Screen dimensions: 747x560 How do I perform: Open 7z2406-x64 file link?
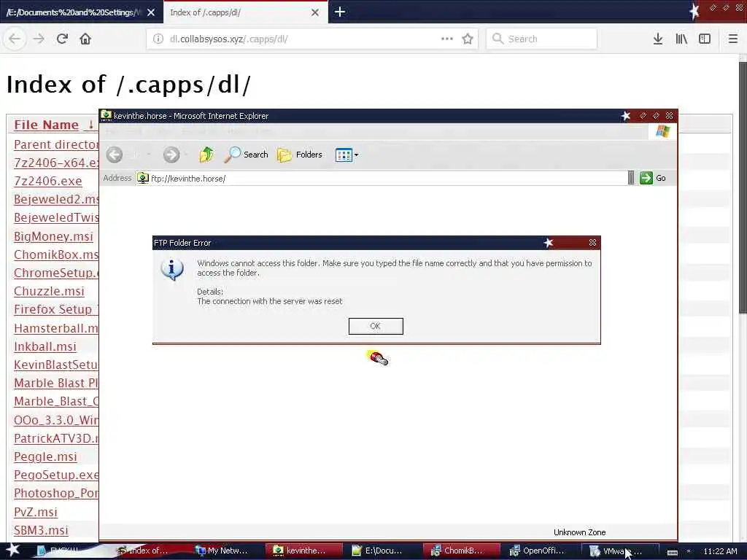56,163
